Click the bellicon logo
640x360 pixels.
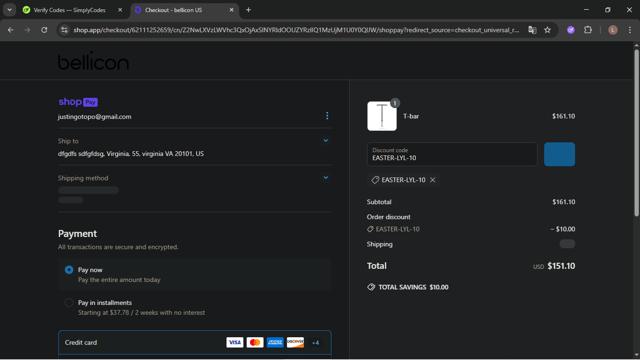tap(93, 61)
